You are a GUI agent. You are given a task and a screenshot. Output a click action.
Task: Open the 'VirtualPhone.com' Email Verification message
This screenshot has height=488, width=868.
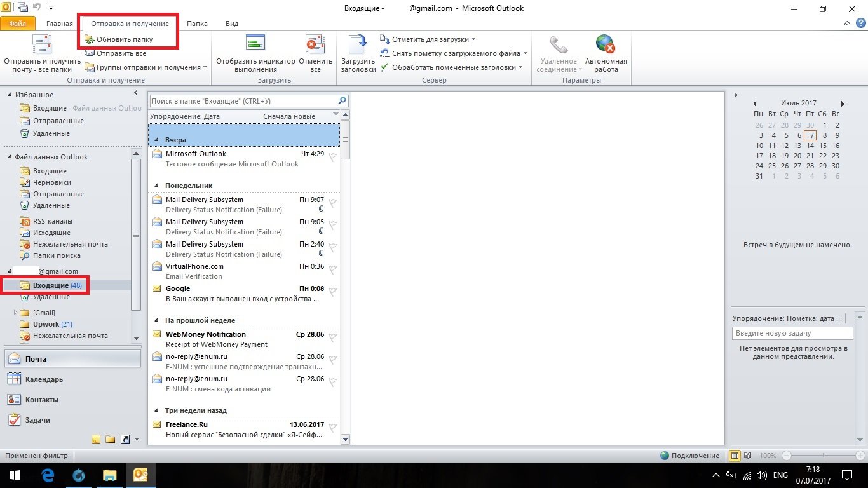pos(245,271)
